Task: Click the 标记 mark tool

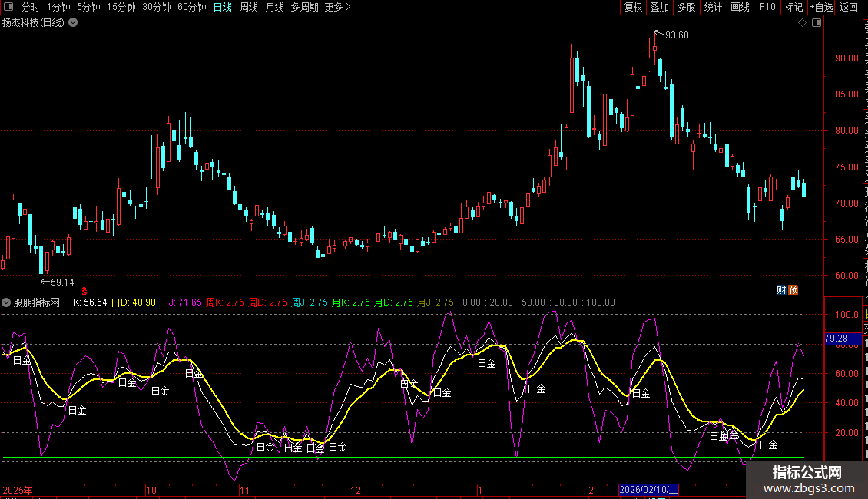Action: tap(793, 8)
